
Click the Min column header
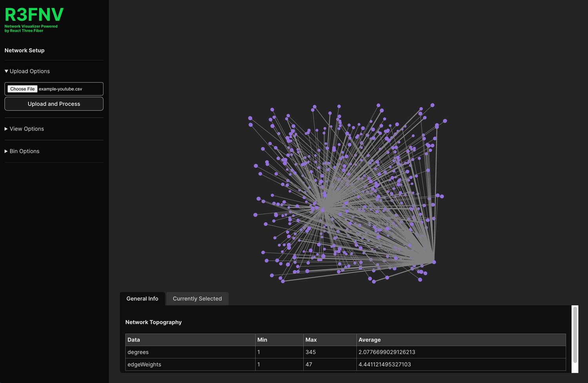[262, 340]
